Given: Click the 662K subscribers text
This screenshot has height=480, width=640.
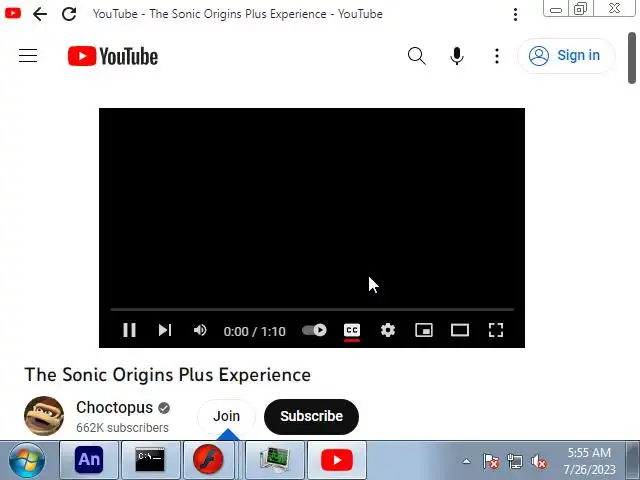Looking at the screenshot, I should coord(122,427).
